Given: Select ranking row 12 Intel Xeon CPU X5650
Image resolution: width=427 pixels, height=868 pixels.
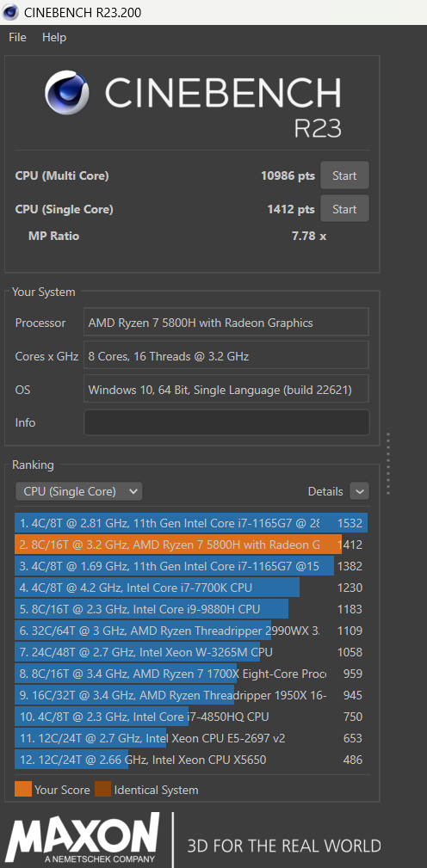Looking at the screenshot, I should 191,760.
